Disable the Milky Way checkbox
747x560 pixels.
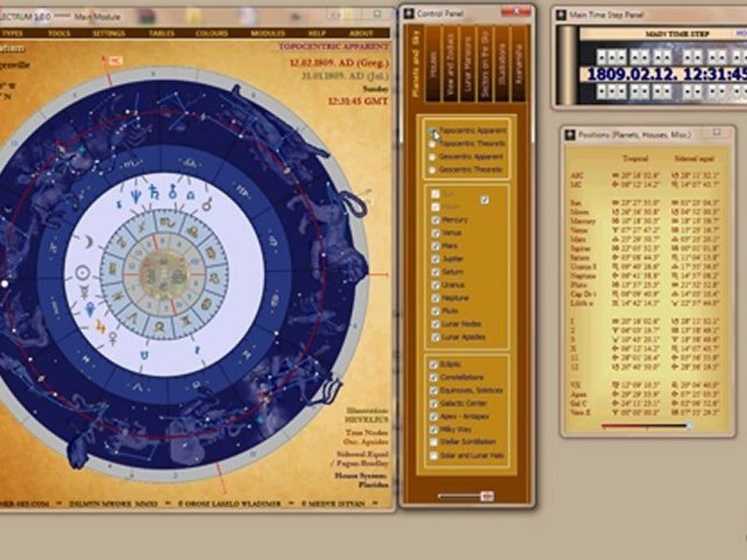pos(434,429)
